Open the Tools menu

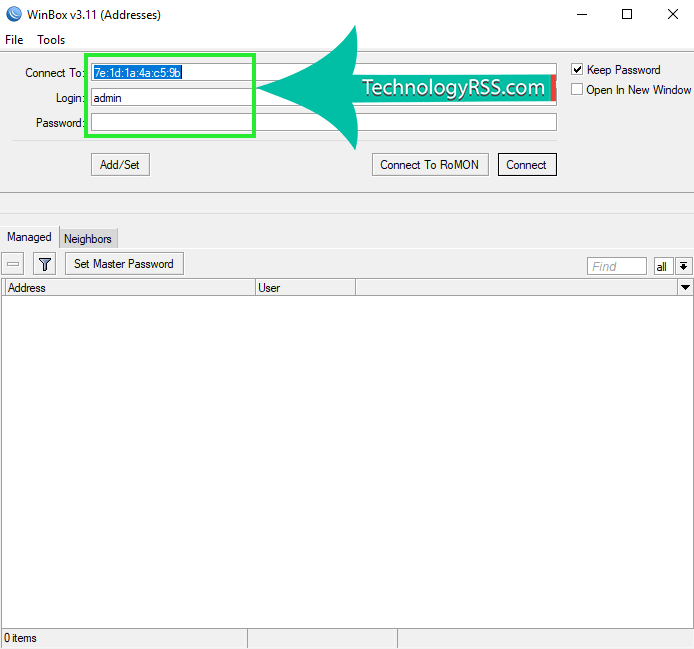pos(51,40)
